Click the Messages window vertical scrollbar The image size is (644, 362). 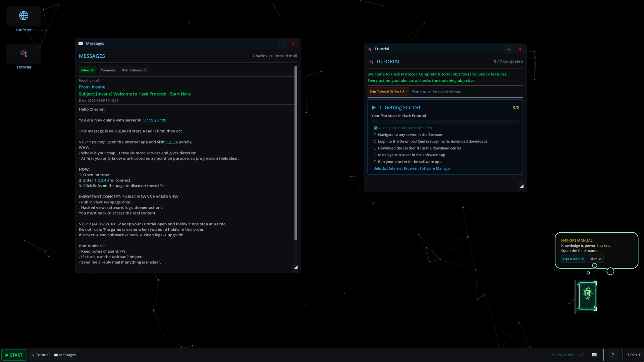pyautogui.click(x=296, y=153)
